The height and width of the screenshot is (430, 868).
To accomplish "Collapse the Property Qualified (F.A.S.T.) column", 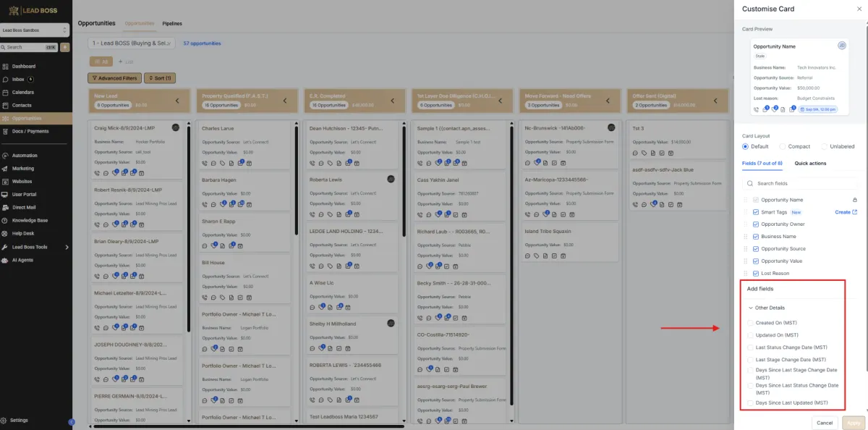I will (x=285, y=101).
